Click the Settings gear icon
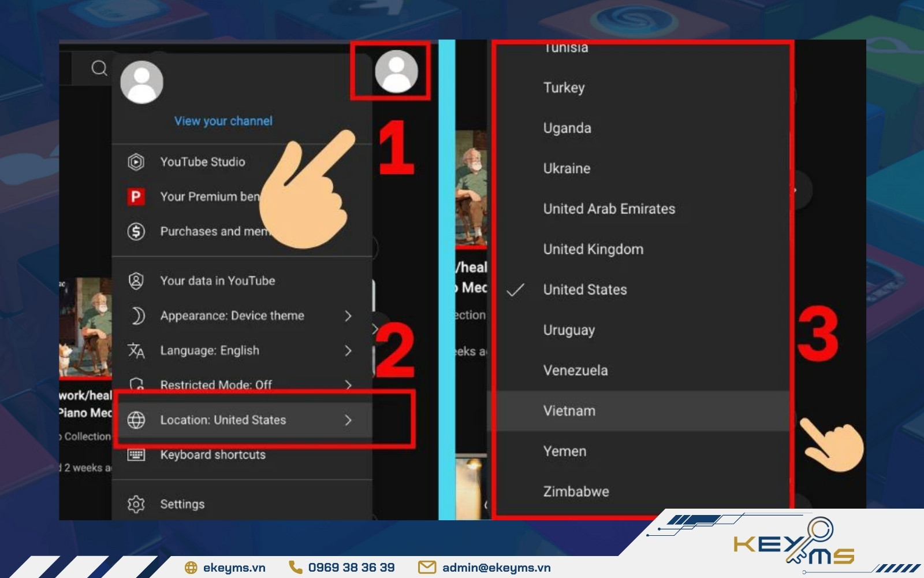Viewport: 924px width, 578px height. (136, 504)
